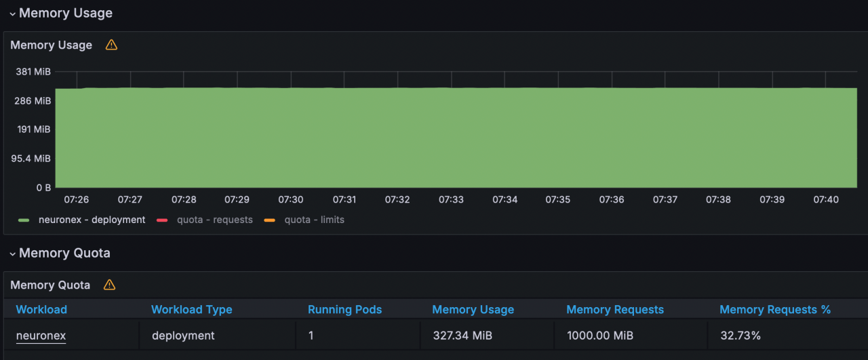Toggle quota - requests legend series
The height and width of the screenshot is (360, 868).
(214, 220)
